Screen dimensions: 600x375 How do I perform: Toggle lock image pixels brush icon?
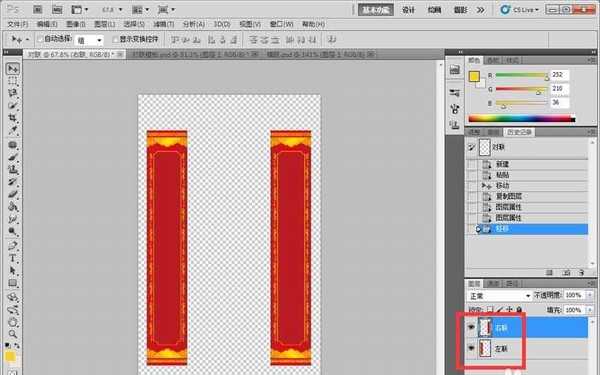tap(500, 309)
